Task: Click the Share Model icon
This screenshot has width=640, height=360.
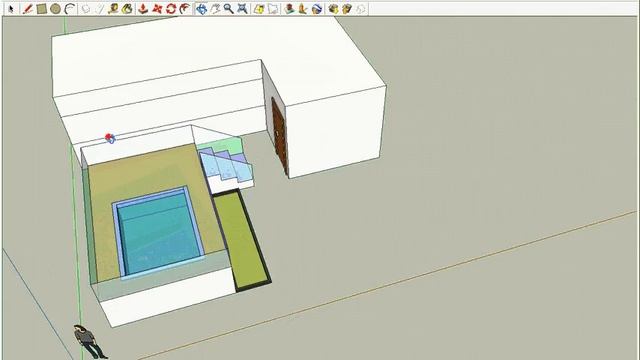Action: [347, 9]
